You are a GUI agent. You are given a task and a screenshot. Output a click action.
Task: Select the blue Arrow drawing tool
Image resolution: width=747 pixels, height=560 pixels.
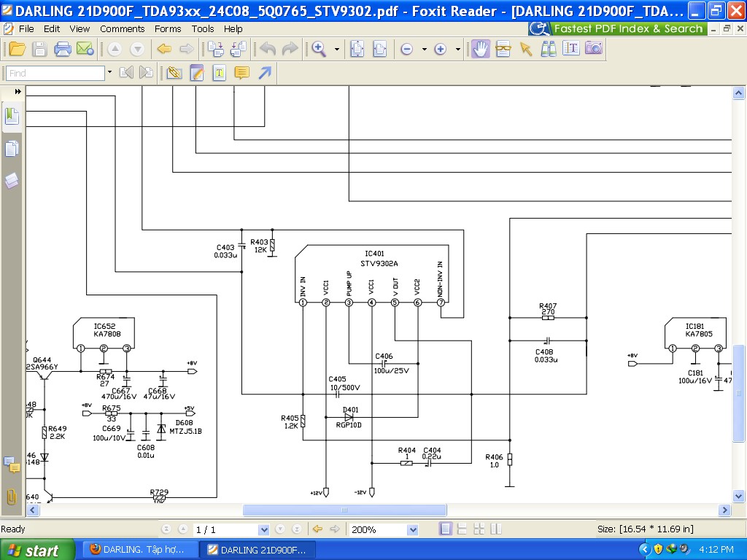265,73
